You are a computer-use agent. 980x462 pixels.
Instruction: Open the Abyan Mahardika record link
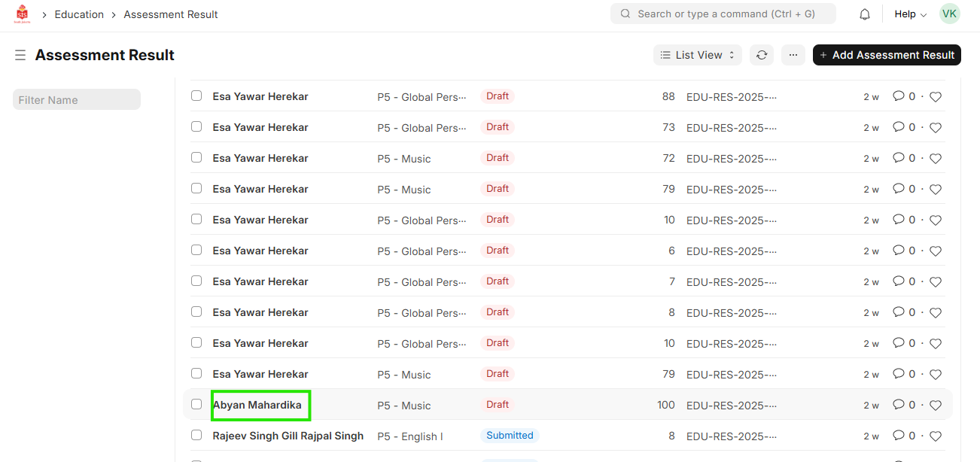[x=257, y=406]
